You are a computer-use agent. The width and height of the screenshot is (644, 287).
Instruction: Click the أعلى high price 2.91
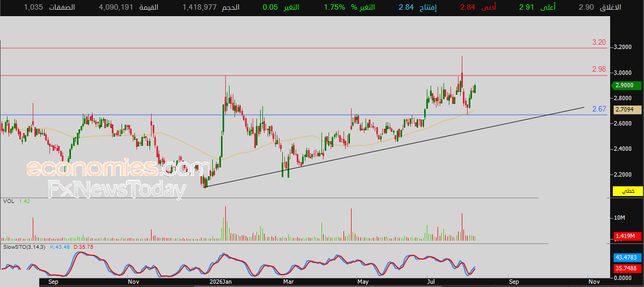click(x=526, y=8)
